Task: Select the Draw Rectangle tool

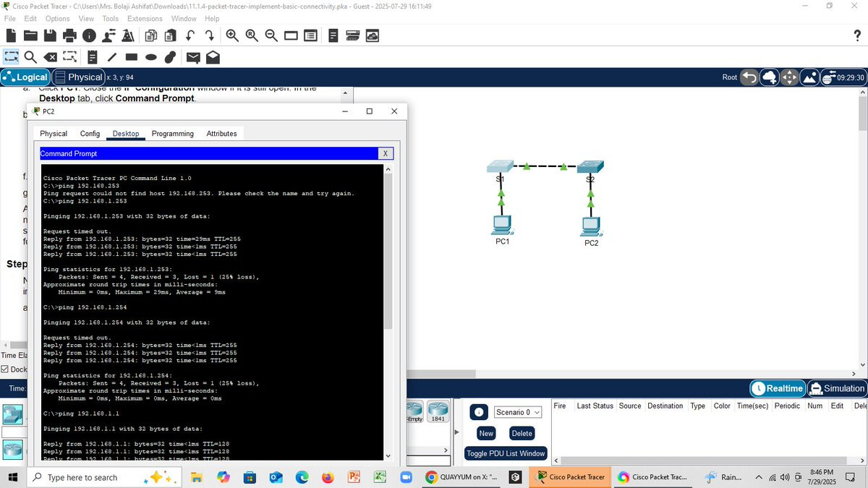Action: [x=132, y=56]
